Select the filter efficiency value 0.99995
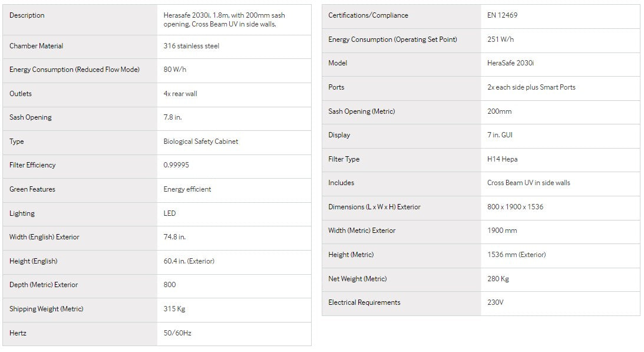644x352 pixels. point(176,165)
